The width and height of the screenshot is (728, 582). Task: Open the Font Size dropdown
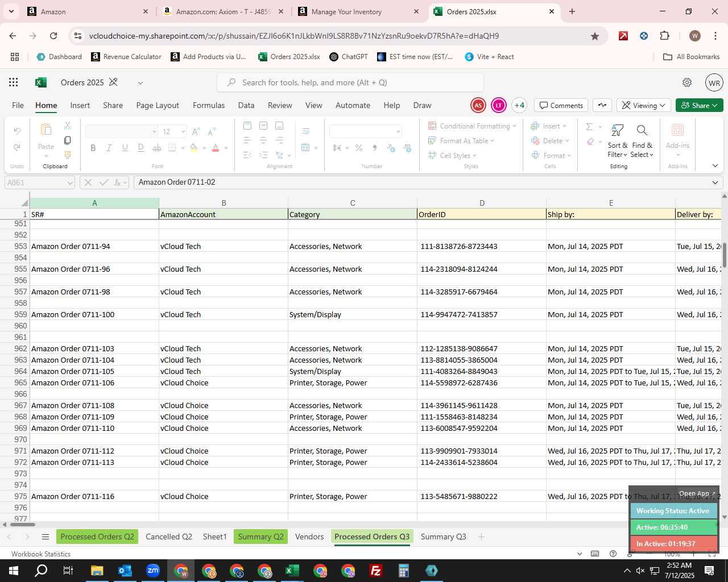(183, 131)
